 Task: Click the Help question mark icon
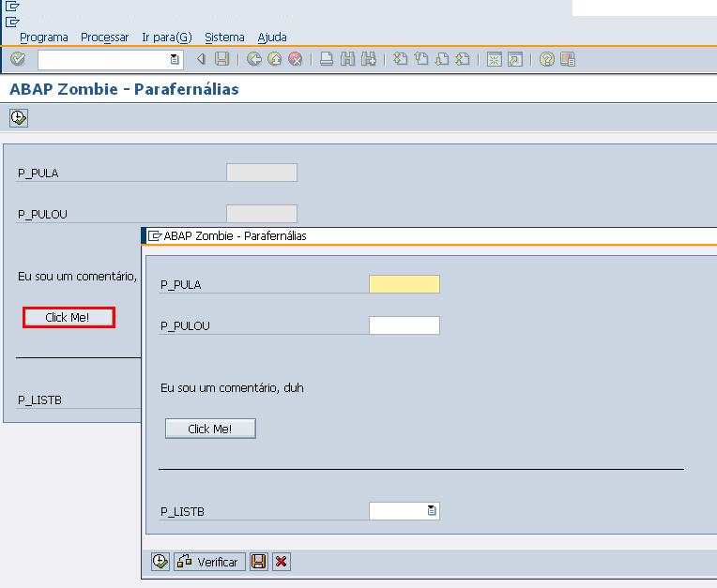coord(546,59)
